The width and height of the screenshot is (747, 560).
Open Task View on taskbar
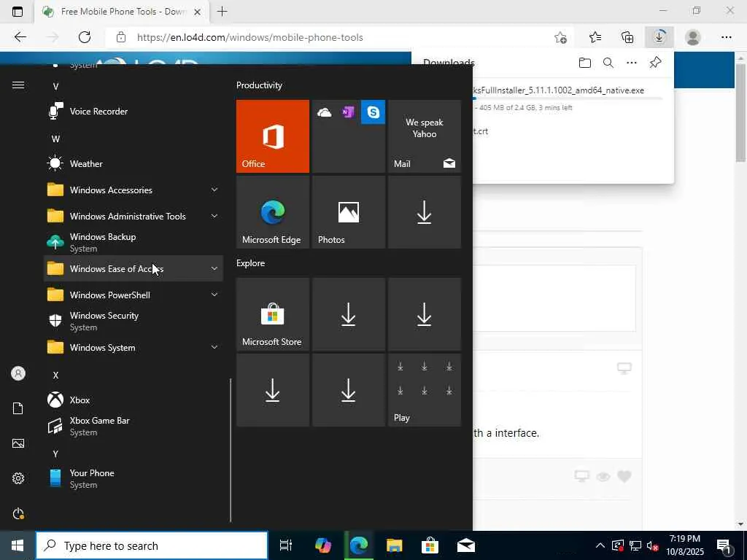(286, 545)
